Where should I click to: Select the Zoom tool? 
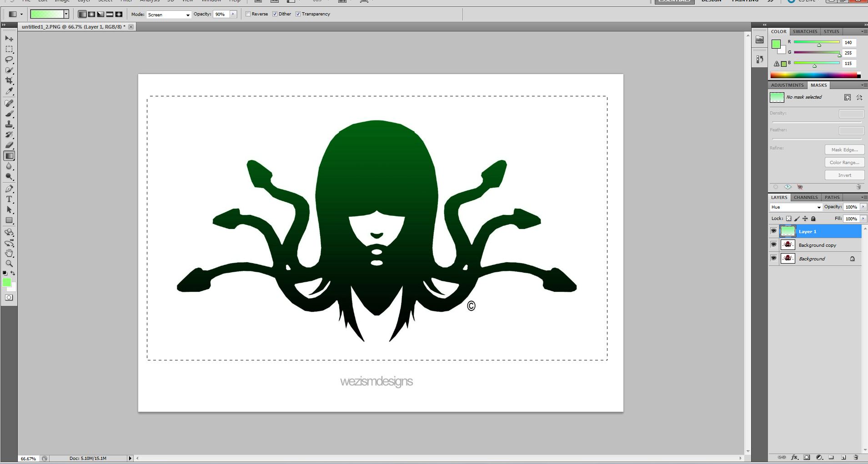click(x=9, y=264)
